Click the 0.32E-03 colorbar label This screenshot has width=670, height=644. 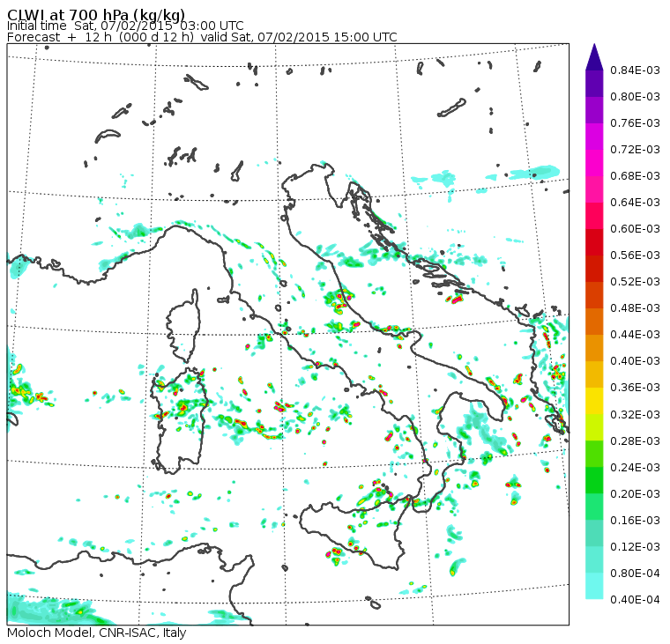coord(635,415)
